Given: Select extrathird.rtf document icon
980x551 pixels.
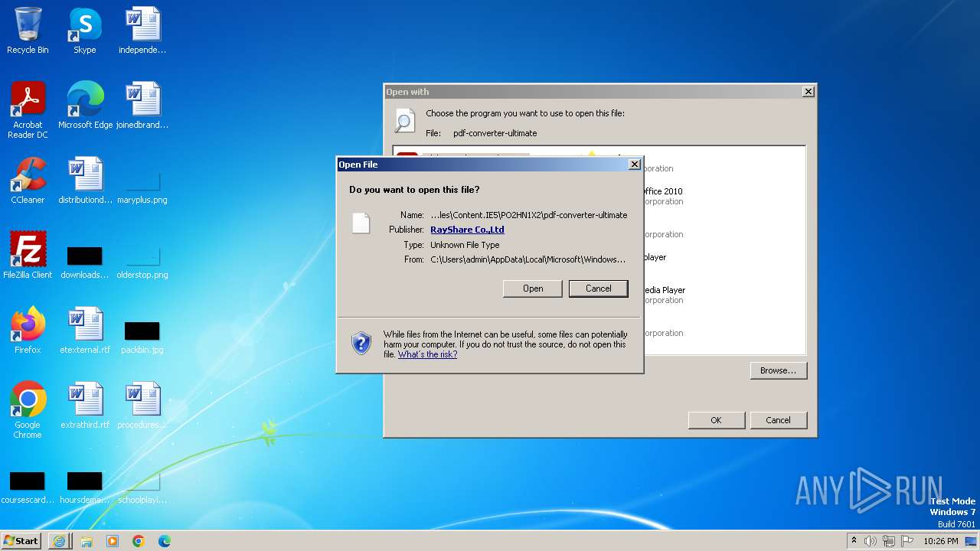Looking at the screenshot, I should point(85,405).
